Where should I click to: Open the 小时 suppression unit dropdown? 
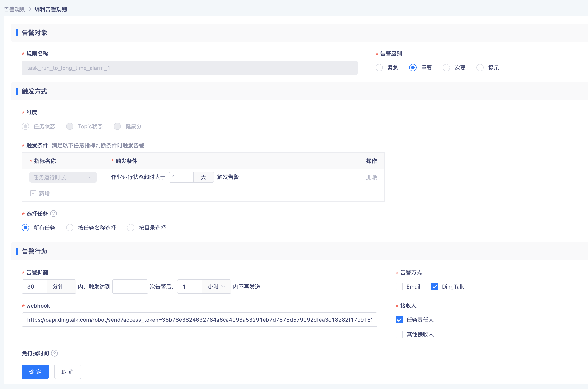(216, 287)
